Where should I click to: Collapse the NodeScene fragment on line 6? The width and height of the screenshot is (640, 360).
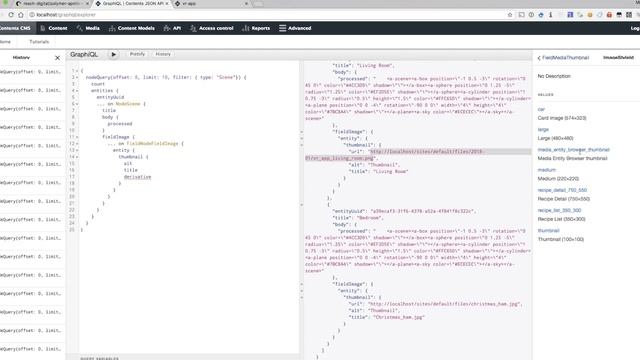click(77, 104)
